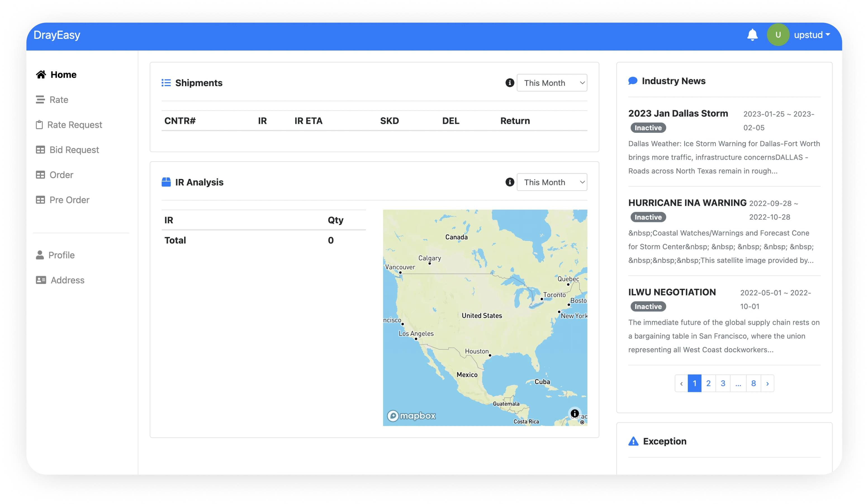Click the Return column header
Screen dimensions: 868x504
[x=515, y=120]
